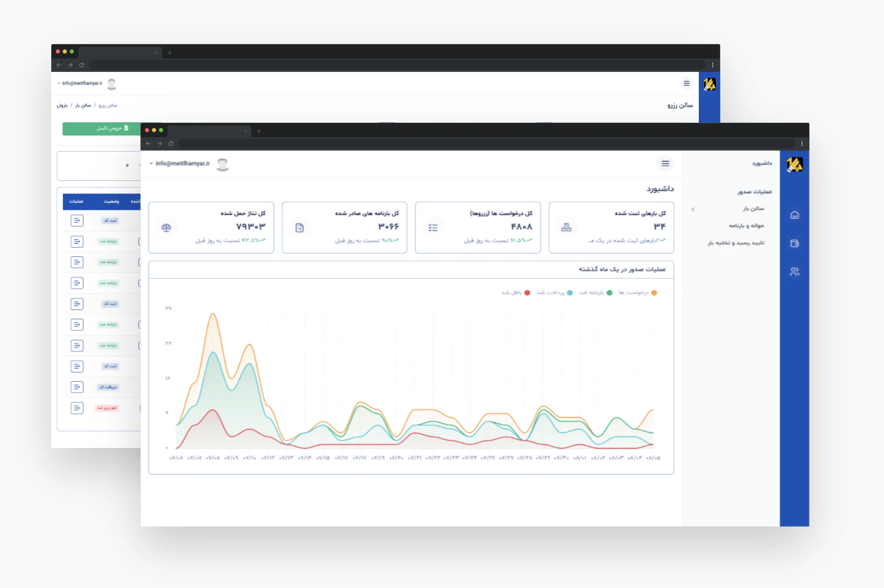
Task: Reload the front browser window page
Action: [171, 143]
